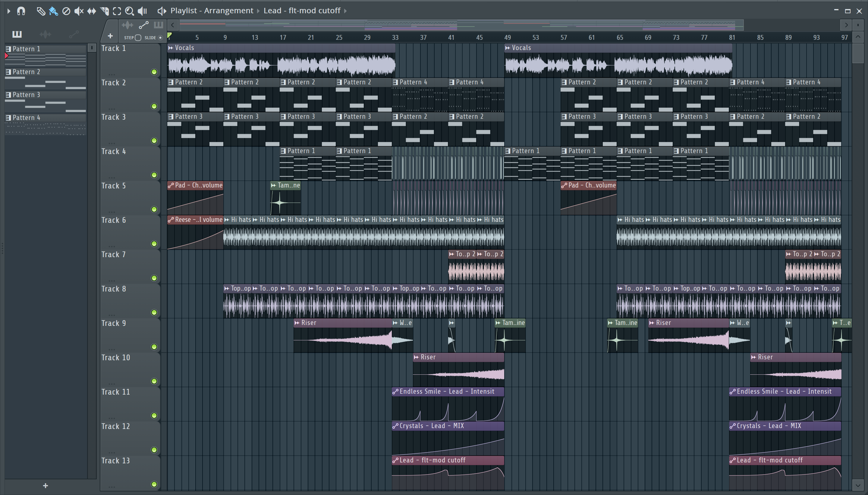
Task: Click the vertical scrollbar thumb of the playlist
Action: 858,53
